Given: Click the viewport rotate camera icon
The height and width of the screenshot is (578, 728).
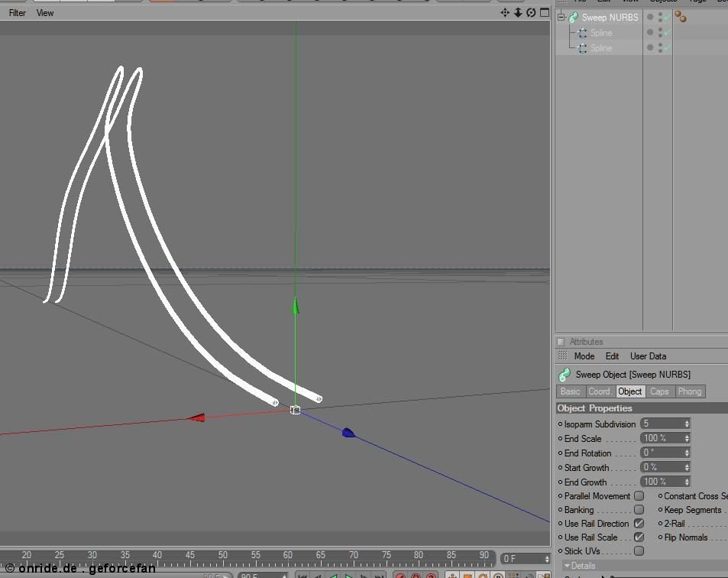Looking at the screenshot, I should (531, 12).
